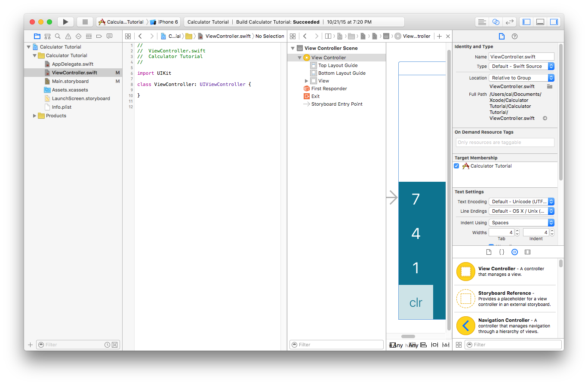Click the canvas horizontal scrollbar
588x385 pixels.
click(408, 336)
